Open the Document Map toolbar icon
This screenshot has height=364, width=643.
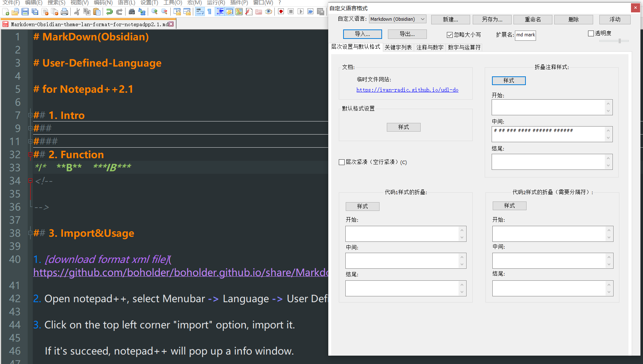click(x=239, y=12)
